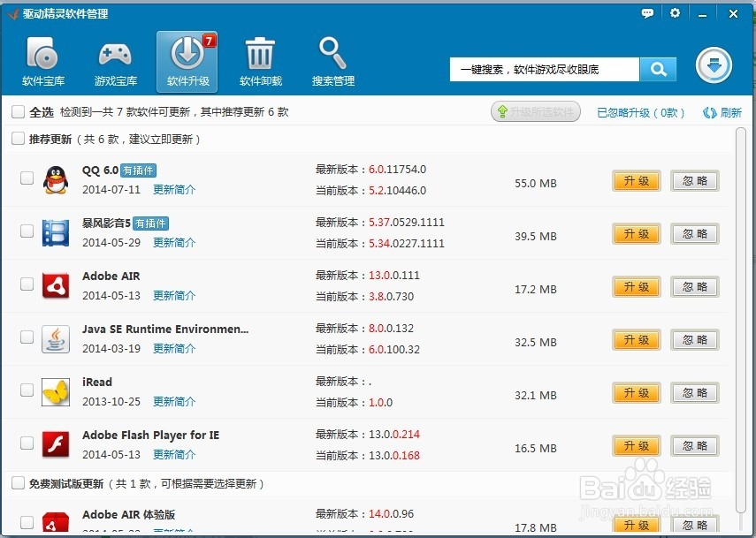Screen dimensions: 756x538
Task: Click 升级 button for iRead
Action: pyautogui.click(x=637, y=393)
